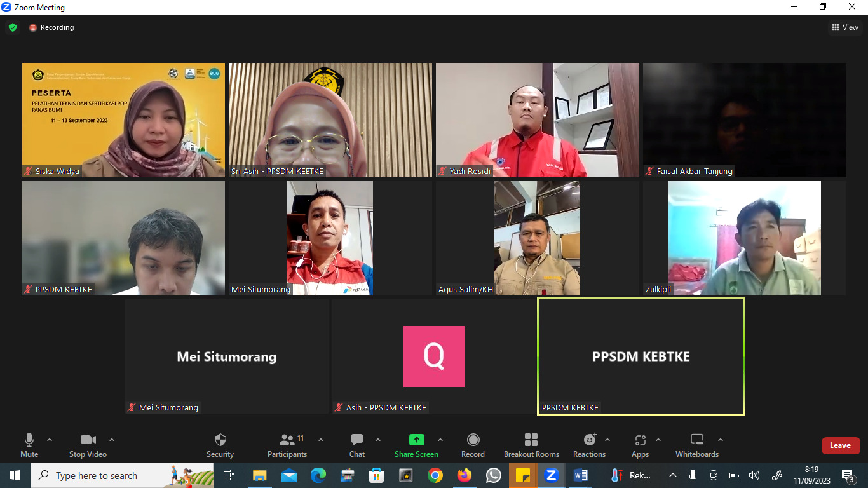Select Yadi Rosidi's video tile
The width and height of the screenshot is (868, 488).
[537, 119]
